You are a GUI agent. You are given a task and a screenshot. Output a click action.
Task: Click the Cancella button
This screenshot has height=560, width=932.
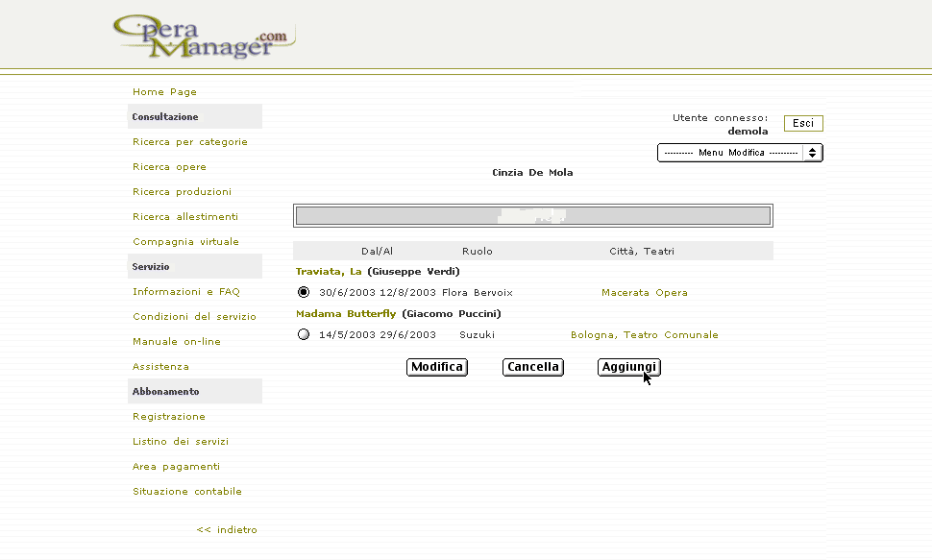pos(533,367)
